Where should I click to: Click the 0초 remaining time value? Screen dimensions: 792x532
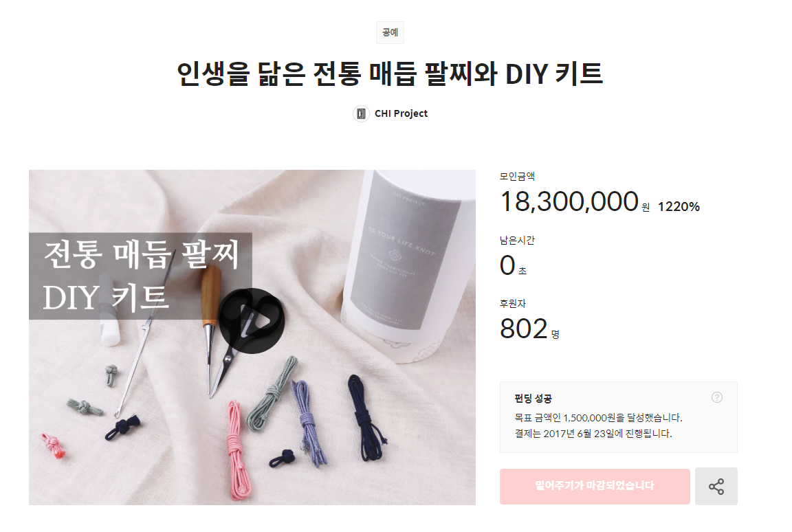point(513,265)
